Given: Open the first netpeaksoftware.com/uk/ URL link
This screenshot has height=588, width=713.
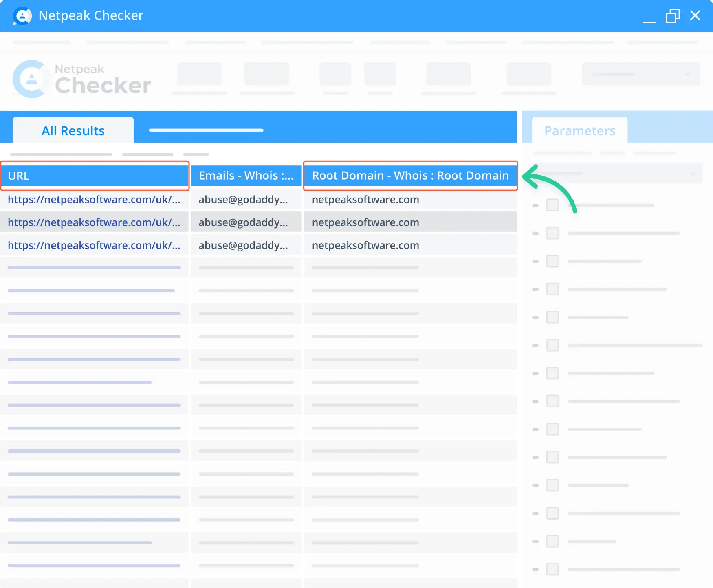Looking at the screenshot, I should [94, 200].
